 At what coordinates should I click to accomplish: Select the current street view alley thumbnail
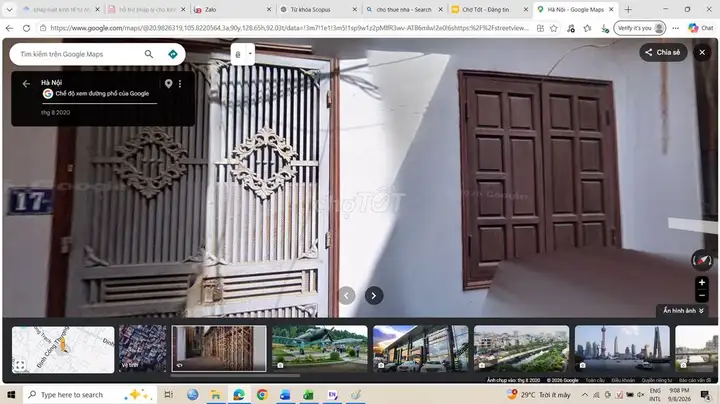click(x=219, y=348)
